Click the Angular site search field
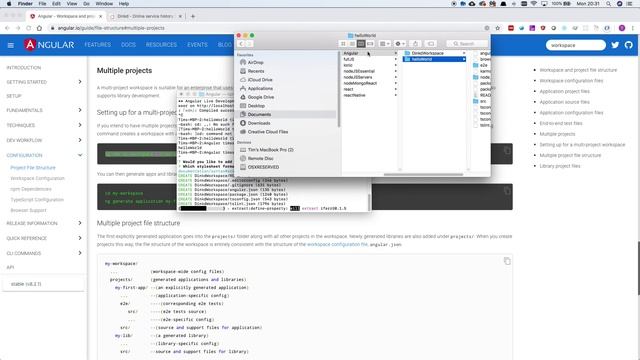640x360 pixels. 576,45
